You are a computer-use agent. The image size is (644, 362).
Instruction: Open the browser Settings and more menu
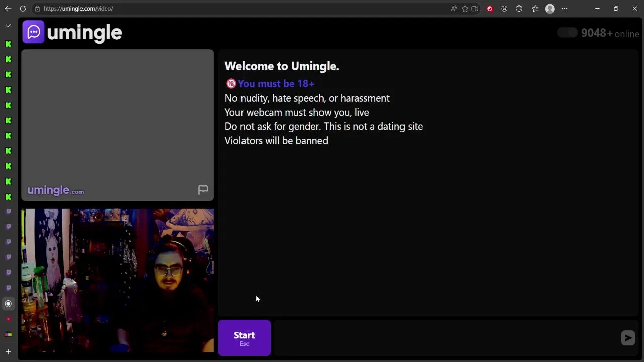(x=565, y=9)
